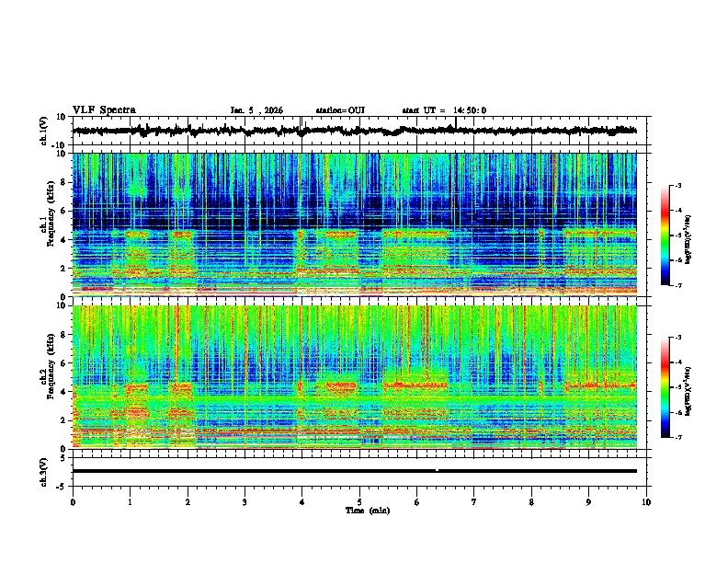
Task: Click the ch.1 color bar log(PSD) label
Action: [x=688, y=239]
